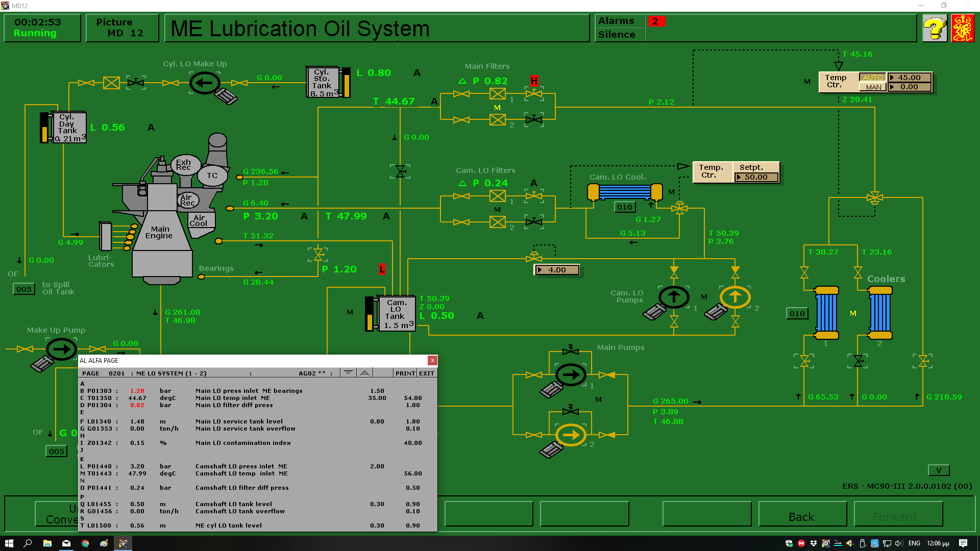Switch temperature controller to AUTO mode
The image size is (980, 551).
coord(873,78)
